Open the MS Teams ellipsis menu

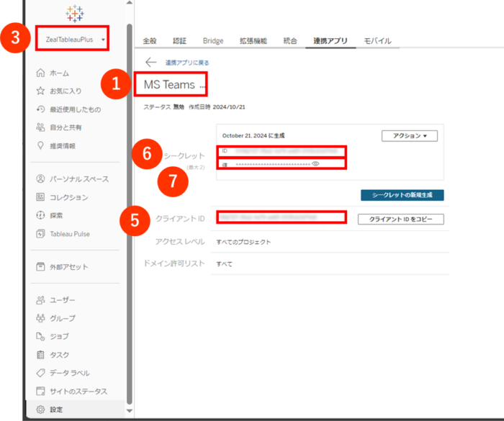click(202, 86)
